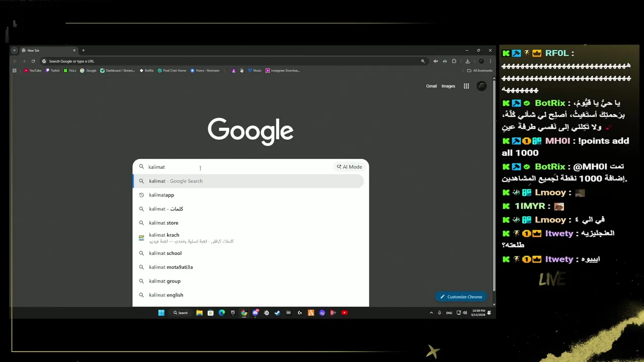Open Google Images link
The width and height of the screenshot is (644, 362).
point(448,86)
